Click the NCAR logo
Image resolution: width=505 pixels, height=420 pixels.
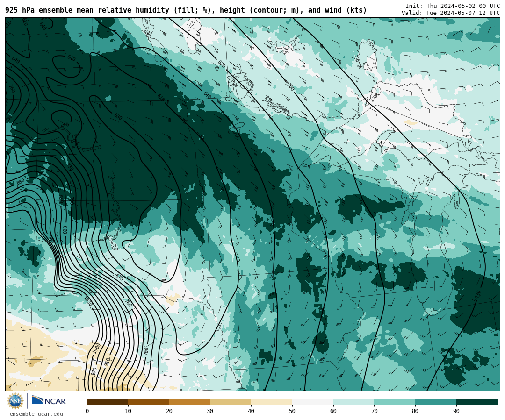pyautogui.click(x=49, y=400)
